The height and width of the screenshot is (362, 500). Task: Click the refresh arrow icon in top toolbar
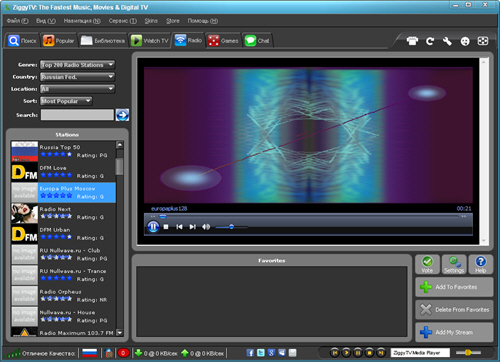coord(430,41)
